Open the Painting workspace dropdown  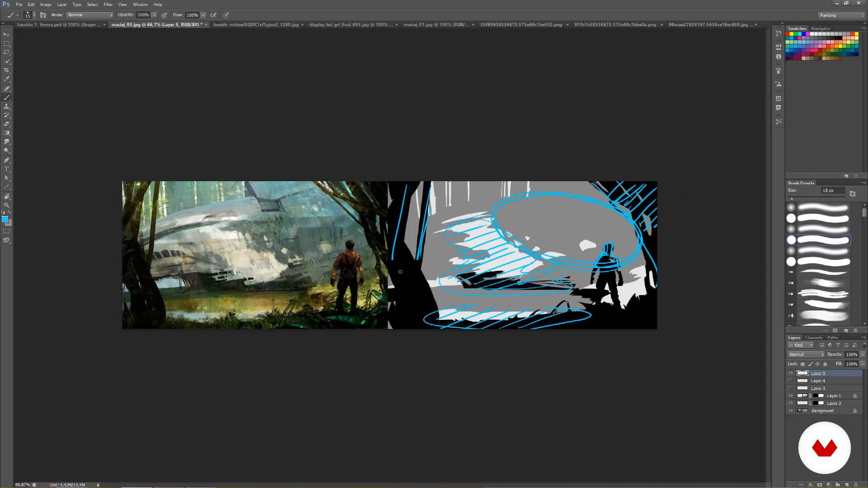842,15
